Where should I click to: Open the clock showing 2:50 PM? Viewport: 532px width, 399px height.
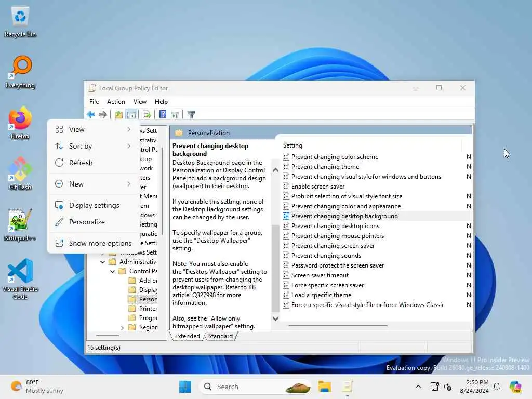474,387
